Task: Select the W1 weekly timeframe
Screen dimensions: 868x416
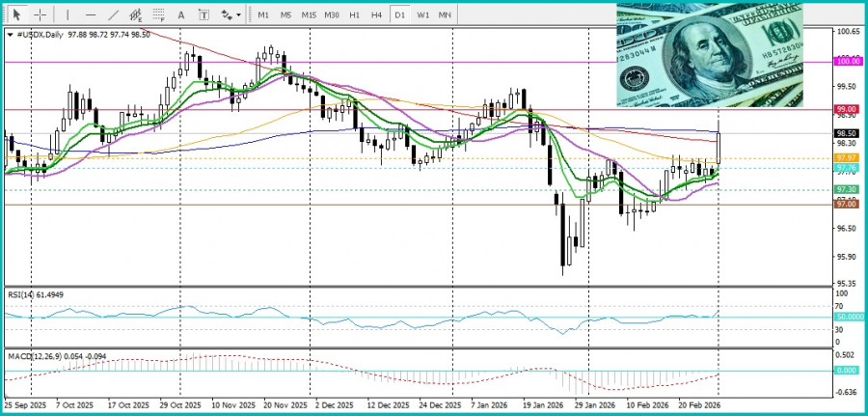Action: tap(423, 15)
